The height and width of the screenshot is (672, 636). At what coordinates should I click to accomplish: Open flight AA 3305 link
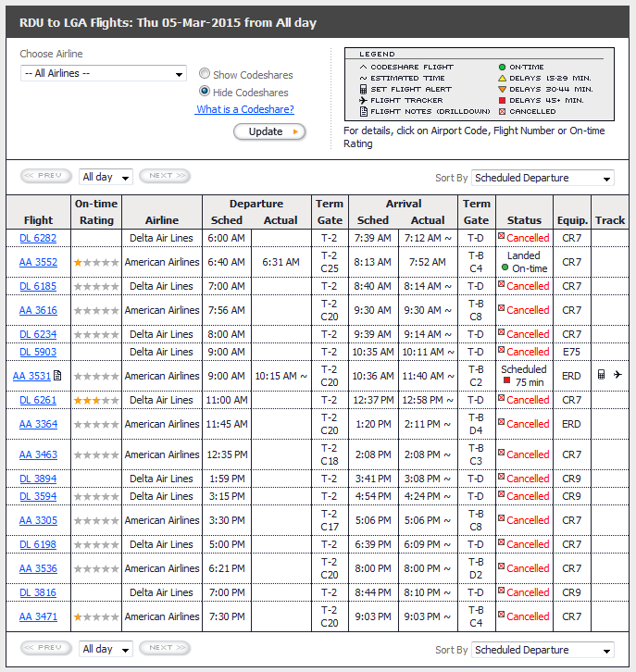[x=38, y=520]
